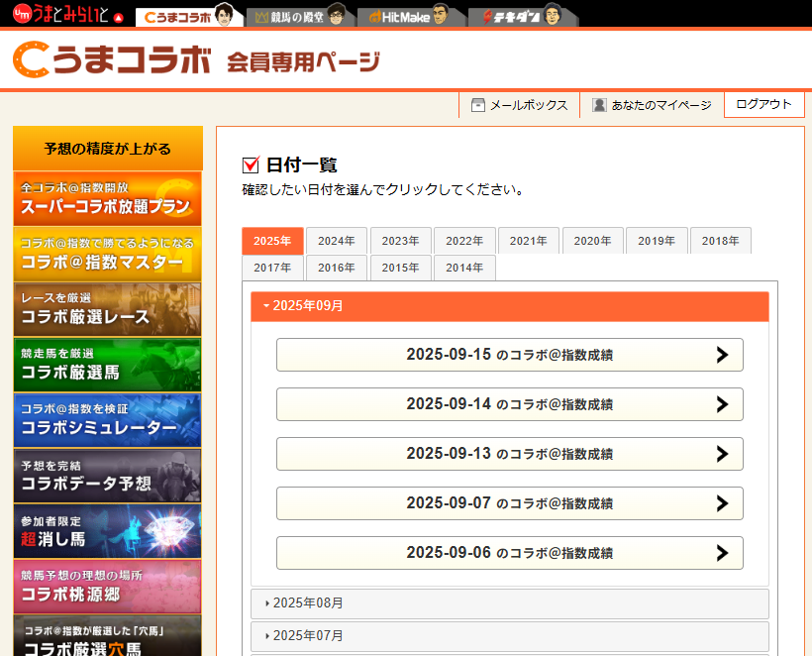Switch to the うまコラボ site tab
This screenshot has width=812, height=656.
click(x=188, y=16)
